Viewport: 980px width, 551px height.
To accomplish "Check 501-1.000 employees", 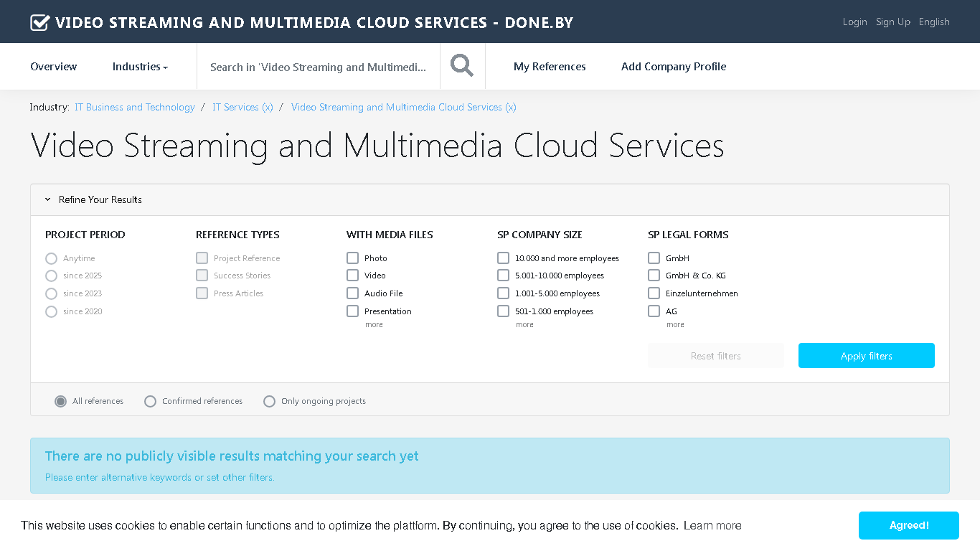I will click(x=503, y=311).
